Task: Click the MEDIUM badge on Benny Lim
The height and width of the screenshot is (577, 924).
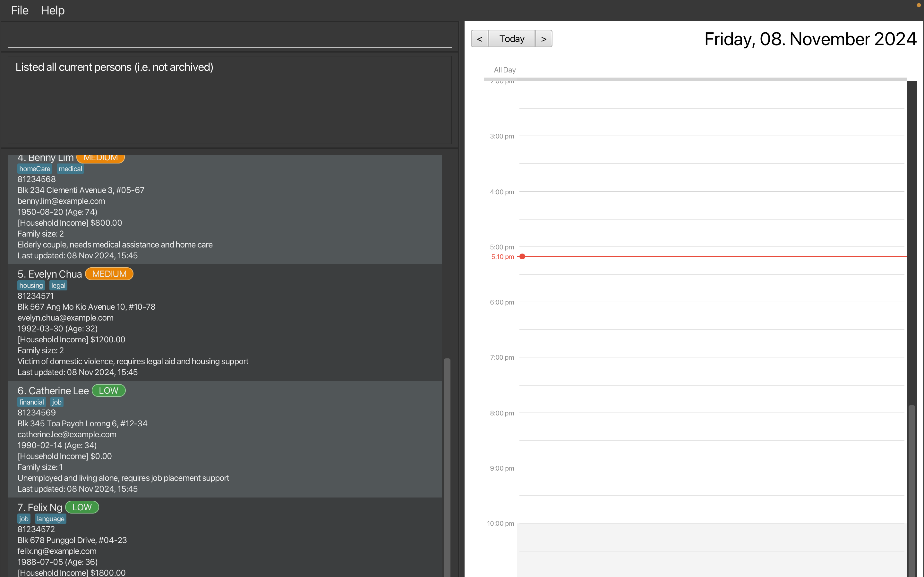Action: point(100,157)
